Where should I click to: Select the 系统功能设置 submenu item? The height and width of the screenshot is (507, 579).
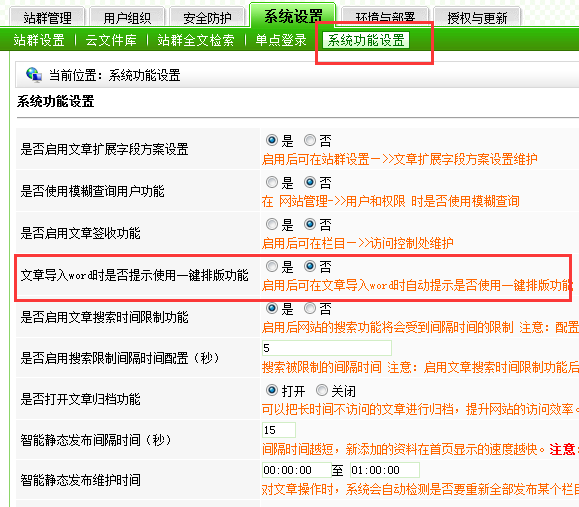(x=366, y=40)
